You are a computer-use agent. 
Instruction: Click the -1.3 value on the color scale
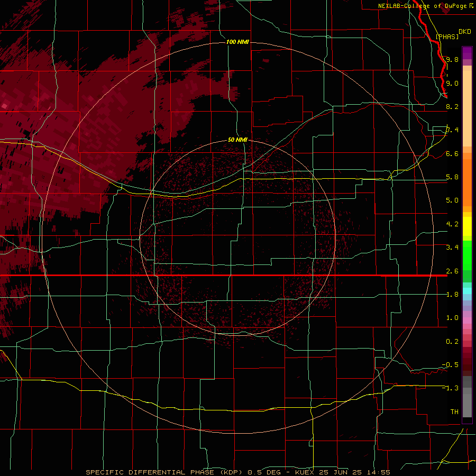(x=450, y=388)
